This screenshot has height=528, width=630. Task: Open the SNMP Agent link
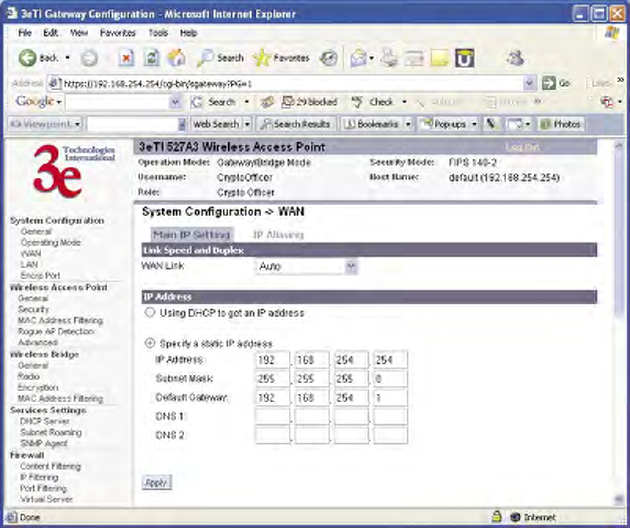click(x=44, y=443)
